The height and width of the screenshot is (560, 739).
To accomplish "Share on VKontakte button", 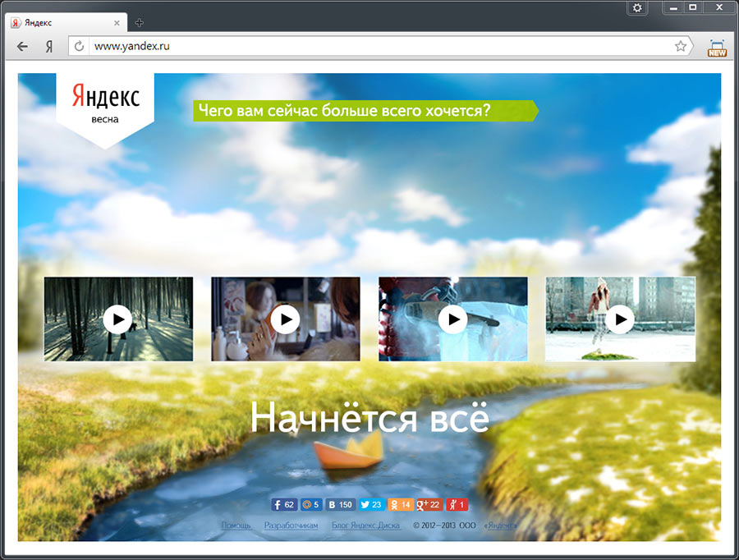I will 339,505.
